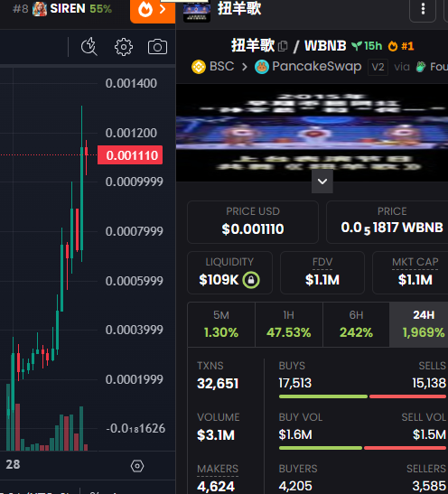The image size is (448, 494).
Task: Click the FDV $1.1M box
Action: coord(322,273)
